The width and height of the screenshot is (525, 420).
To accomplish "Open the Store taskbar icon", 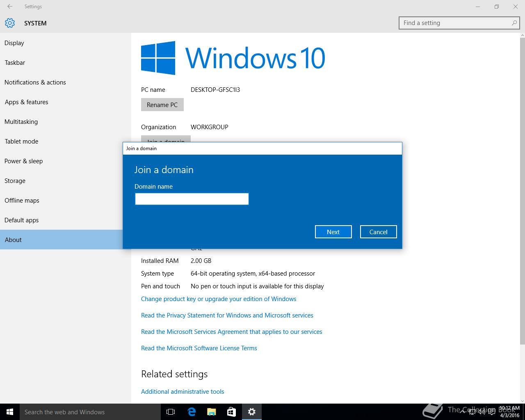I will (231, 412).
